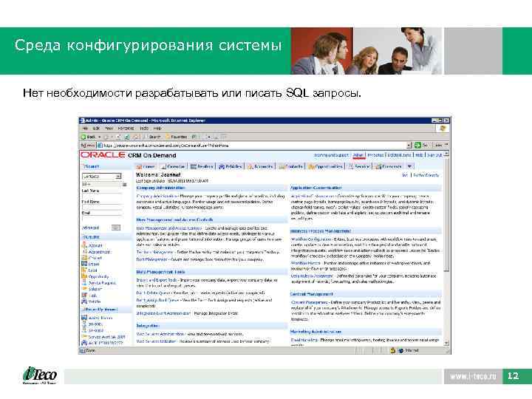The height and width of the screenshot is (399, 532).
Task: Open the File menu in Internet Explorer
Action: [x=85, y=129]
